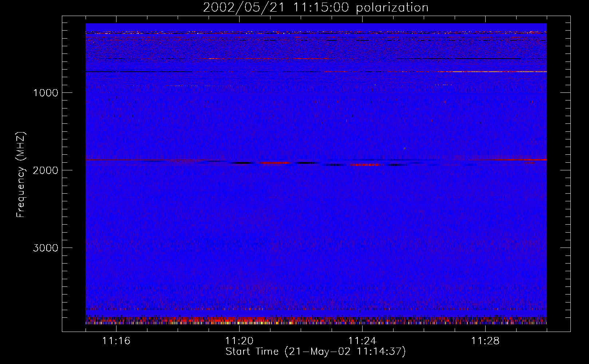The width and height of the screenshot is (589, 364).
Task: Select the 11:16 time tick label
Action: pos(116,341)
